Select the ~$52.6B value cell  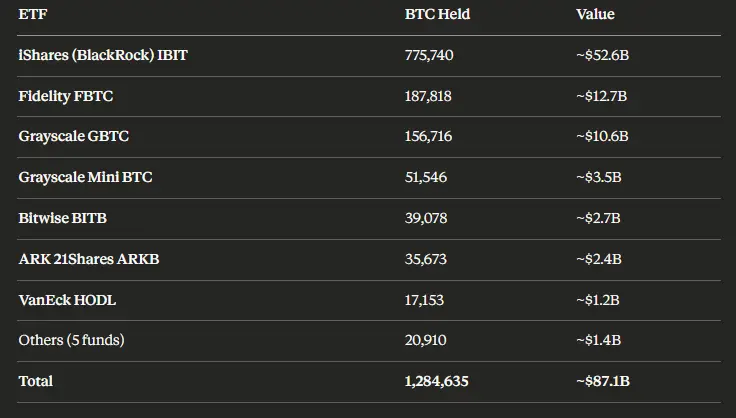point(602,55)
